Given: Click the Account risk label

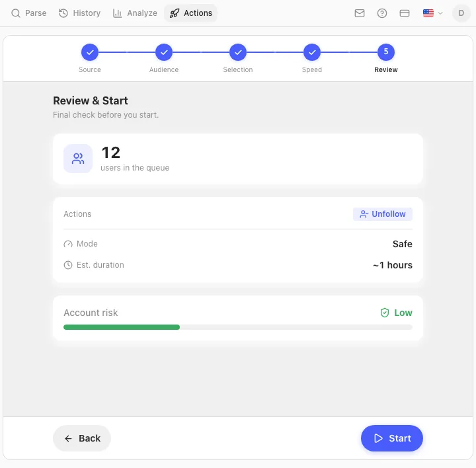Looking at the screenshot, I should click(91, 313).
